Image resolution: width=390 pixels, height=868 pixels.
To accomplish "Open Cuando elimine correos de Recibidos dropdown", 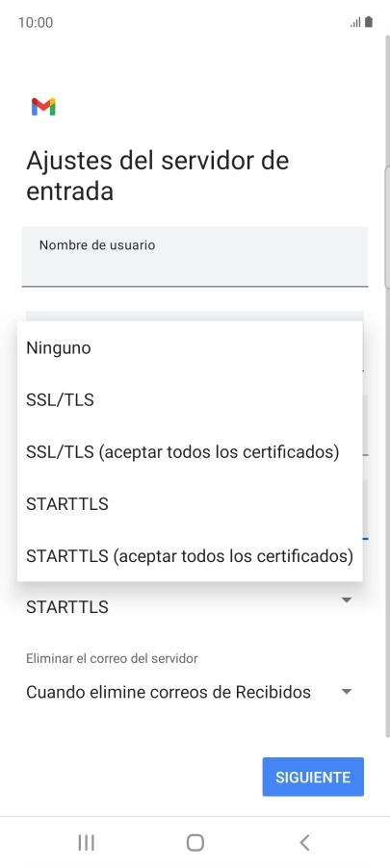I will point(190,692).
